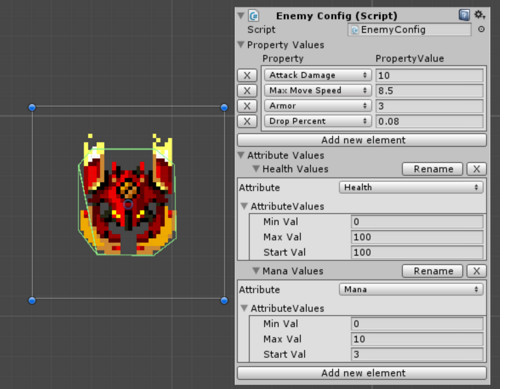This screenshot has height=389, width=516.
Task: Click Add new element under Attribute Values
Action: tap(362, 373)
